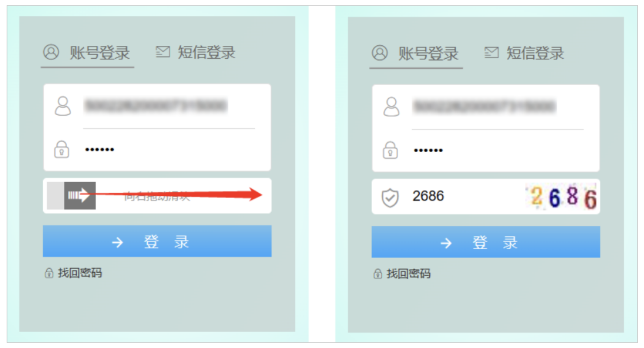Click the 登录 button in left panel
Image resolution: width=644 pixels, height=348 pixels.
157,241
